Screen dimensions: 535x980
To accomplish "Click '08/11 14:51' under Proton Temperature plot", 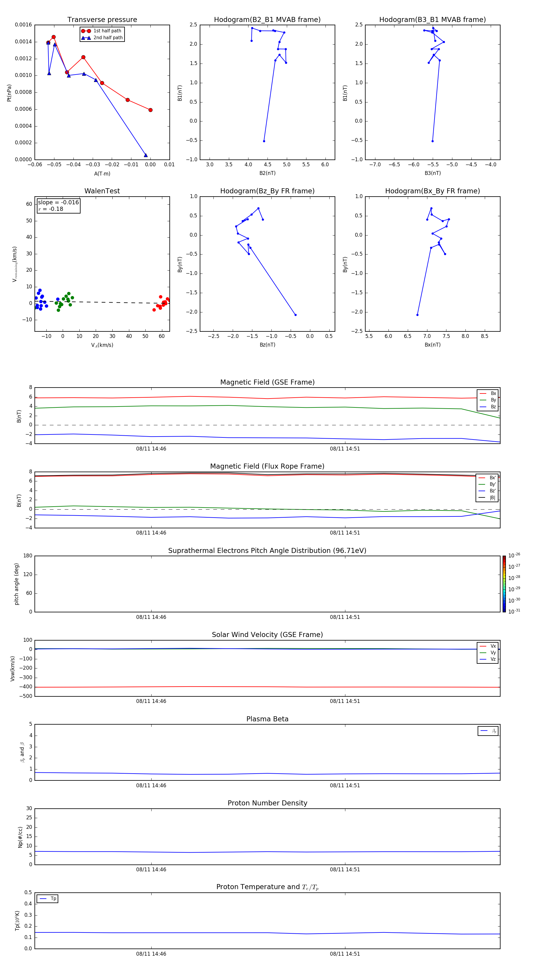I will click(345, 954).
